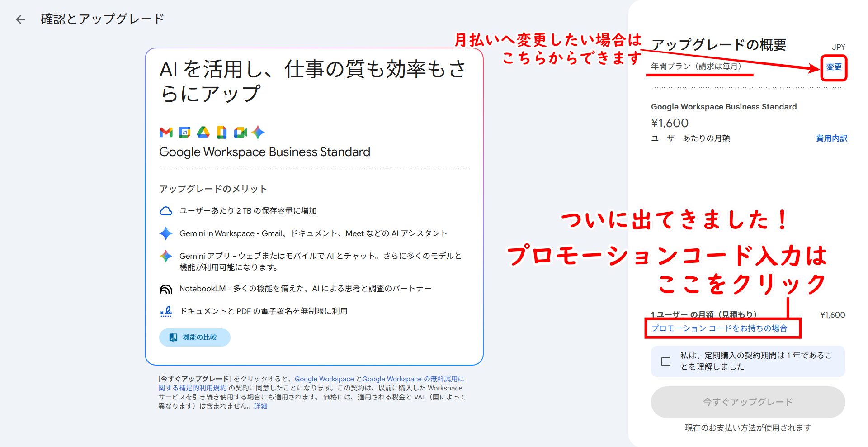Click the プロモーション コードをお持ちの場合 link
Viewport: 868px width, 447px height.
coord(719,328)
